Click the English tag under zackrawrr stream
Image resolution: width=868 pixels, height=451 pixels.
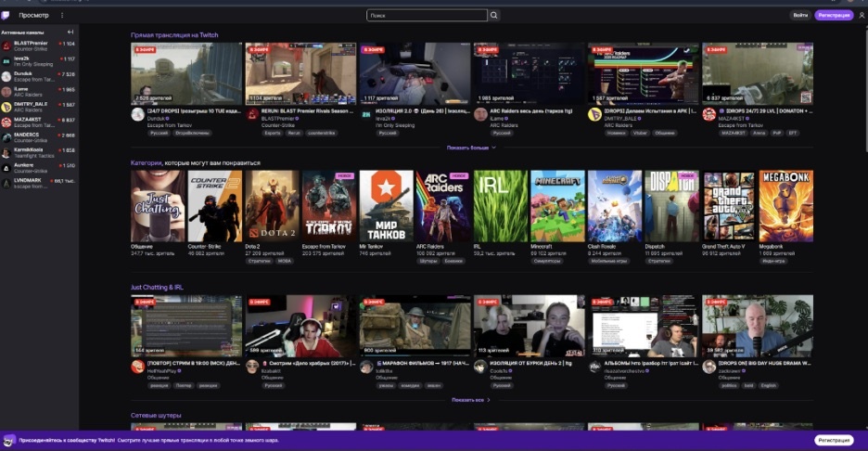coord(768,386)
